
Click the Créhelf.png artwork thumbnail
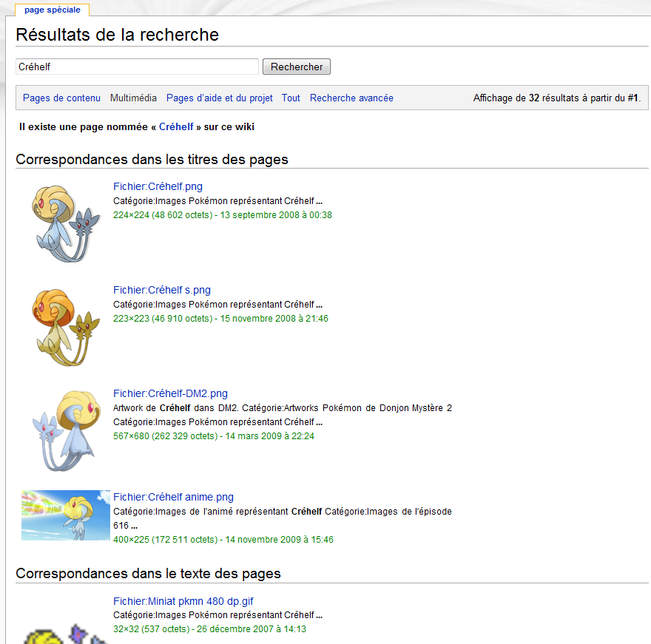(66, 224)
